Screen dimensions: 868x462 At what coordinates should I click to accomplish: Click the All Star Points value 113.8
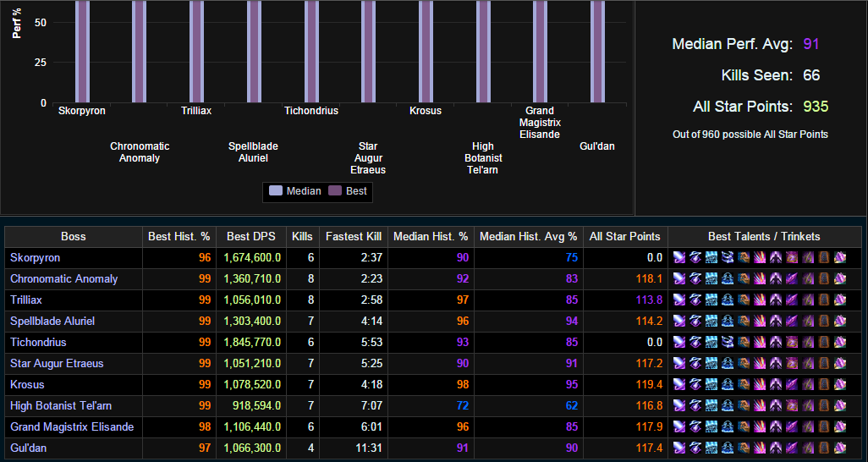649,300
